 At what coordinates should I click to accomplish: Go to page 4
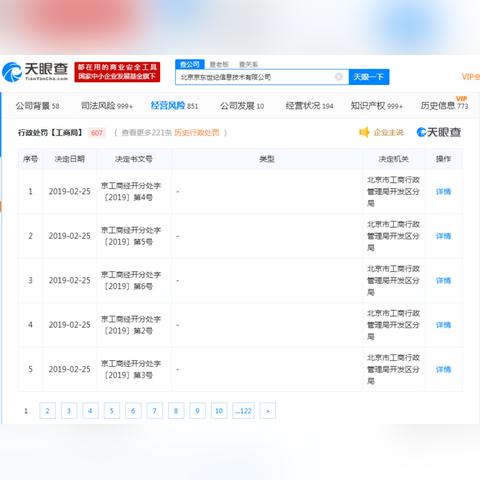[x=90, y=411]
